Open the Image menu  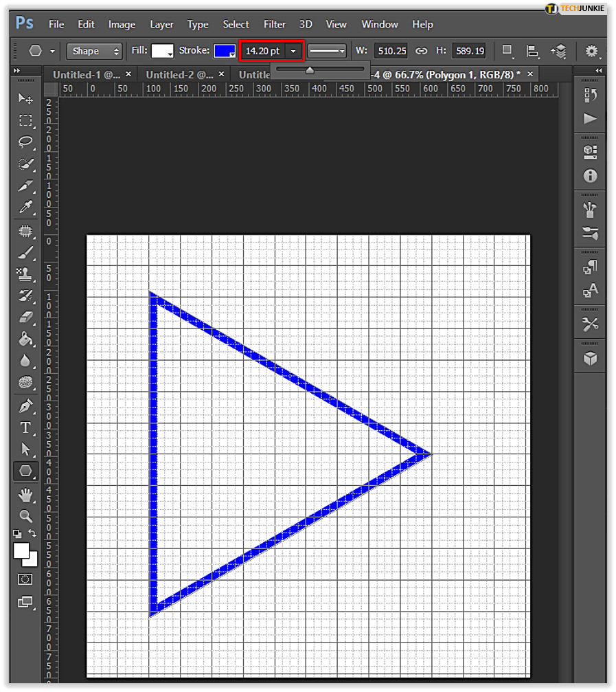point(122,24)
